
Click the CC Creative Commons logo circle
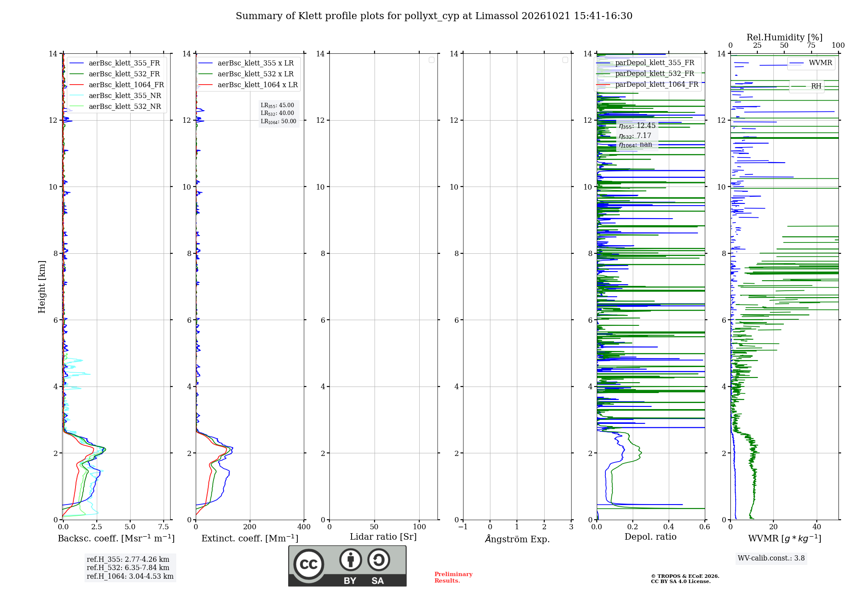coord(309,564)
